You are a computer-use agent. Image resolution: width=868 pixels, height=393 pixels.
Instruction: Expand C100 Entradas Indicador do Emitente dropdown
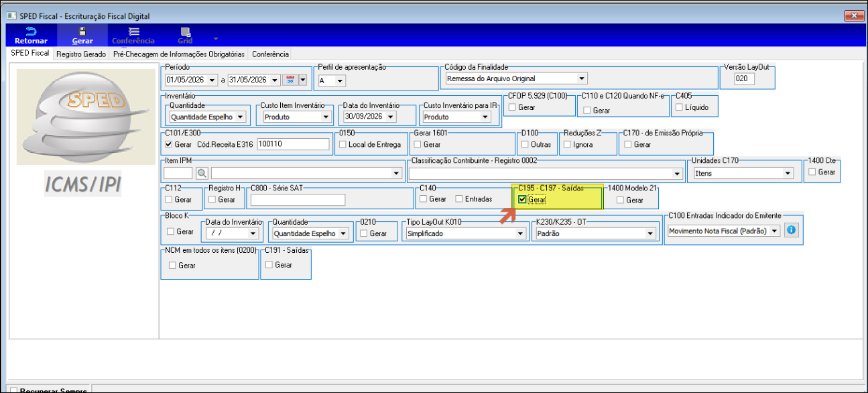point(776,230)
